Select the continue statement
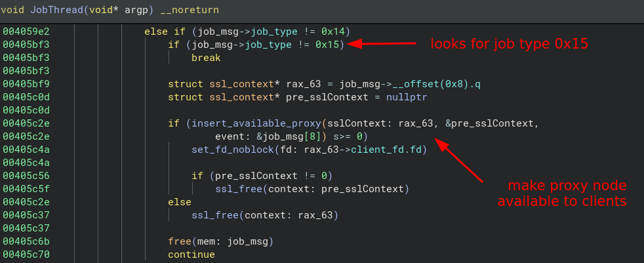 click(191, 254)
